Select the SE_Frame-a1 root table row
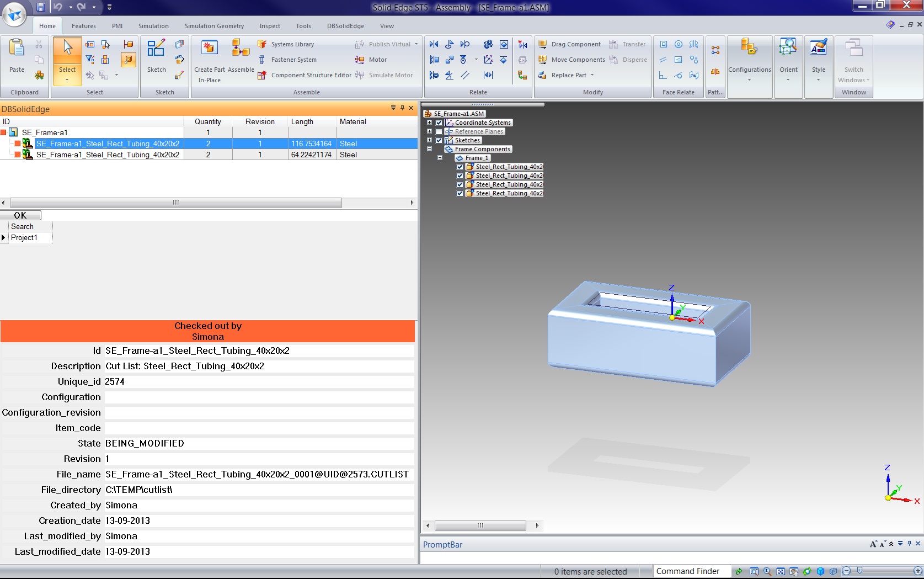Screen dimensions: 924x579 point(209,132)
